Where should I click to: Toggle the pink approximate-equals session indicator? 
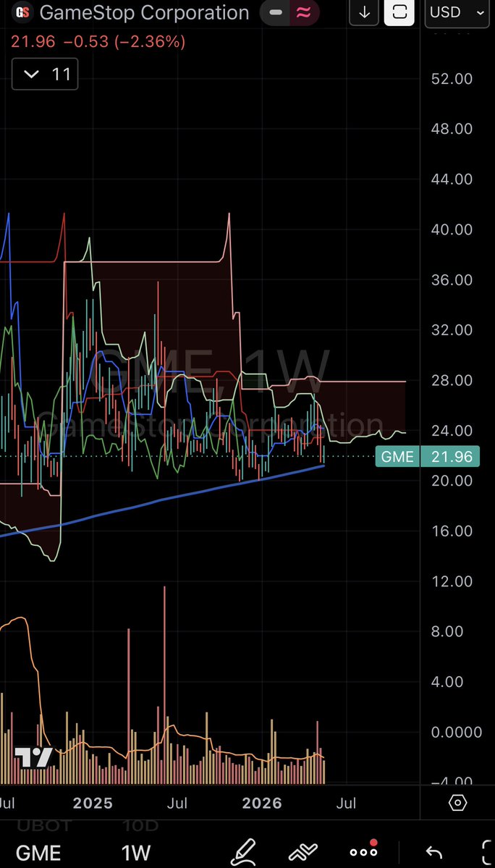click(x=304, y=13)
